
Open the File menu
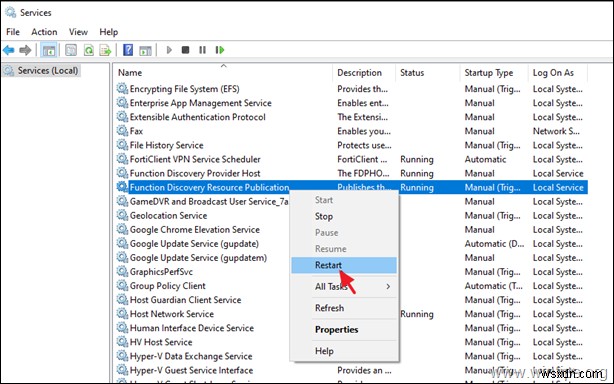point(13,32)
